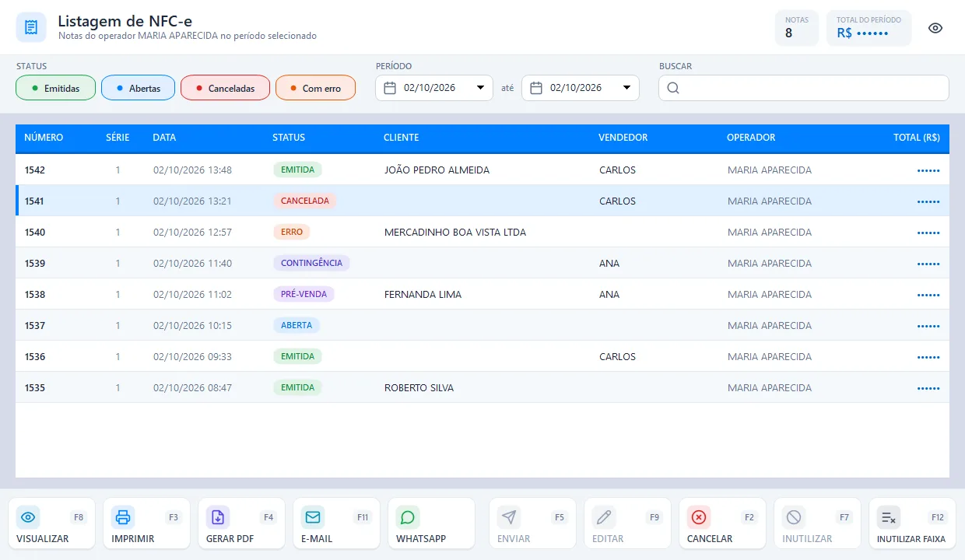Click the Imprimir printer icon

[123, 517]
